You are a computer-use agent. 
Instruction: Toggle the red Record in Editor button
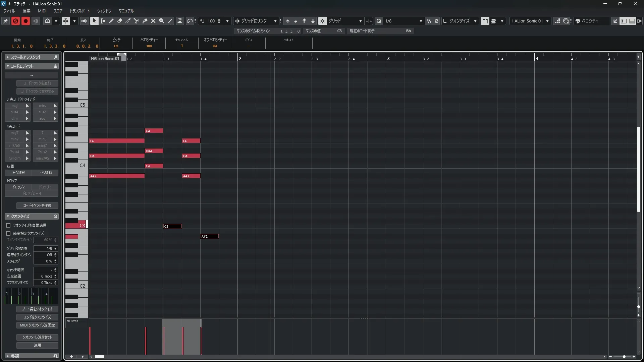[25, 21]
